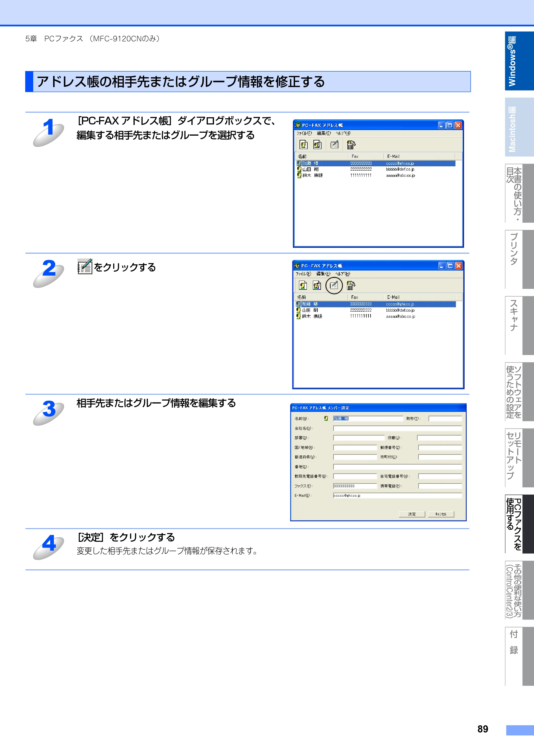Click the 携帯電話(P) input field
Screen dimensions: 534x756
pyautogui.click(x=440, y=486)
